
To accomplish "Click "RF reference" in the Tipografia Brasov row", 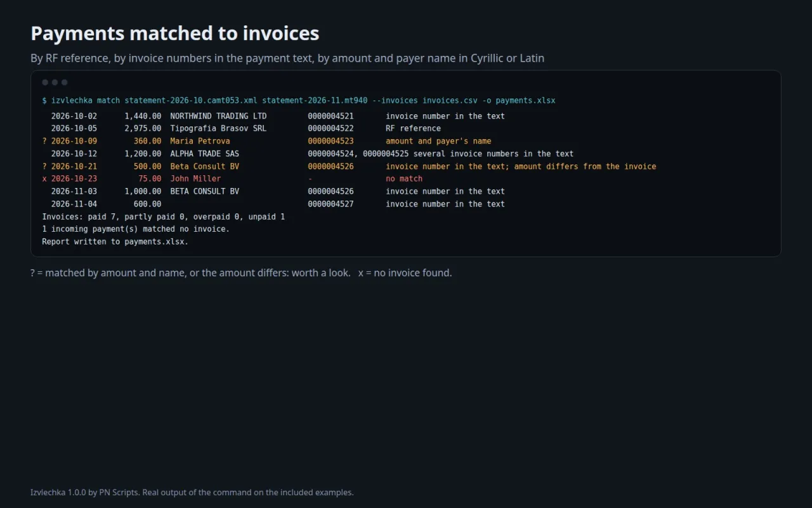I will [x=413, y=128].
